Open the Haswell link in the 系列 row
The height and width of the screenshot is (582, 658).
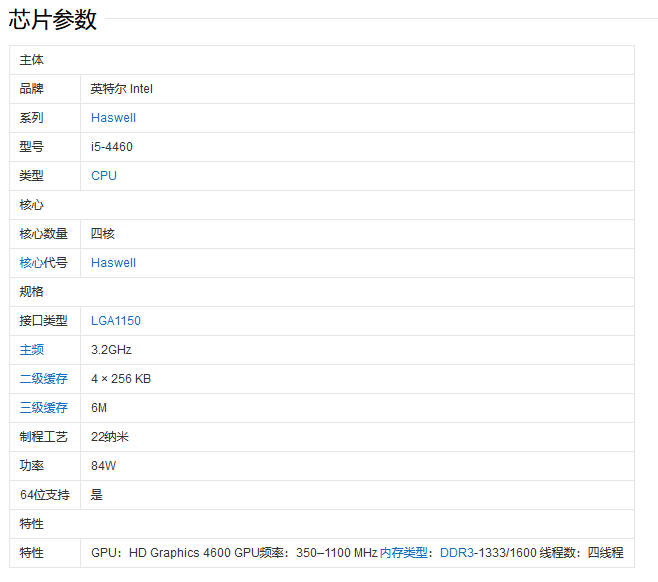113,118
